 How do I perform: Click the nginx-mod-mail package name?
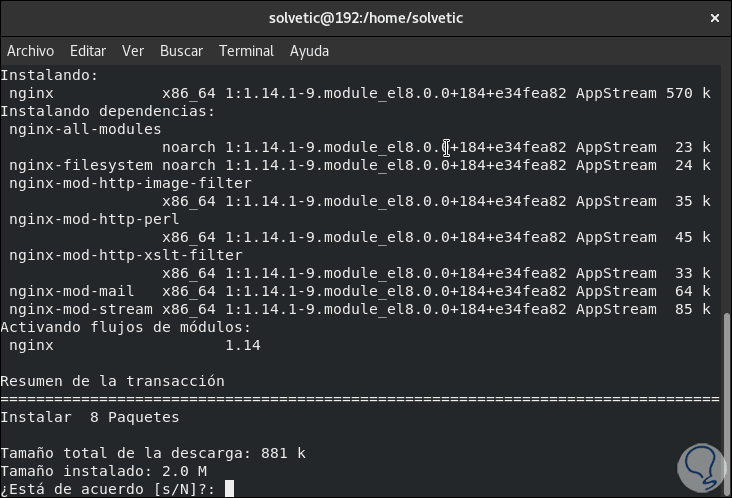click(72, 291)
